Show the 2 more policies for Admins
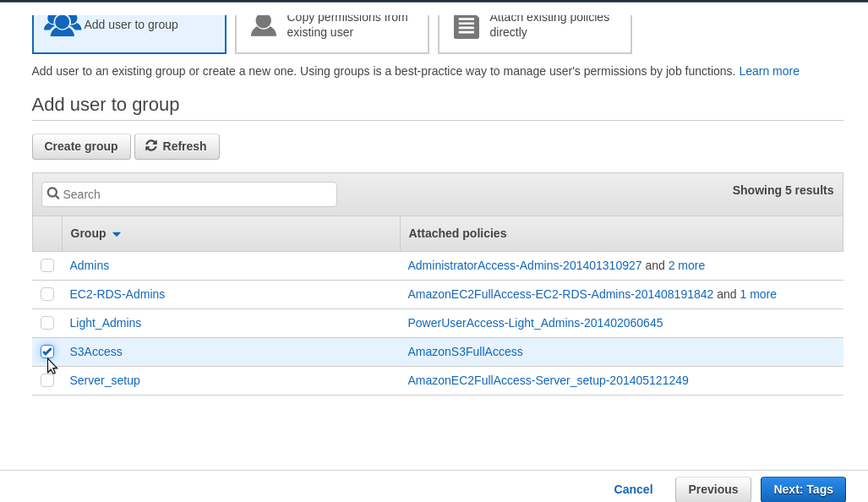The width and height of the screenshot is (868, 502). point(686,265)
